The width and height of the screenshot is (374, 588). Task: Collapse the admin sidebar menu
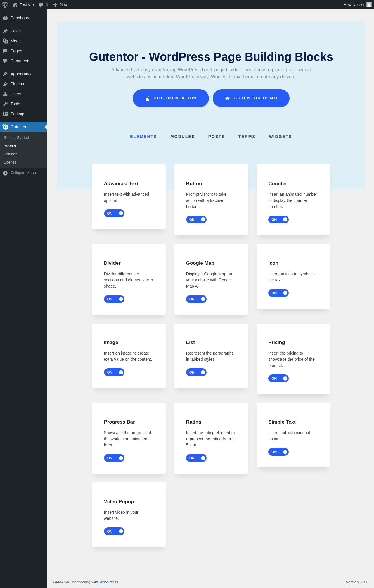click(x=23, y=173)
